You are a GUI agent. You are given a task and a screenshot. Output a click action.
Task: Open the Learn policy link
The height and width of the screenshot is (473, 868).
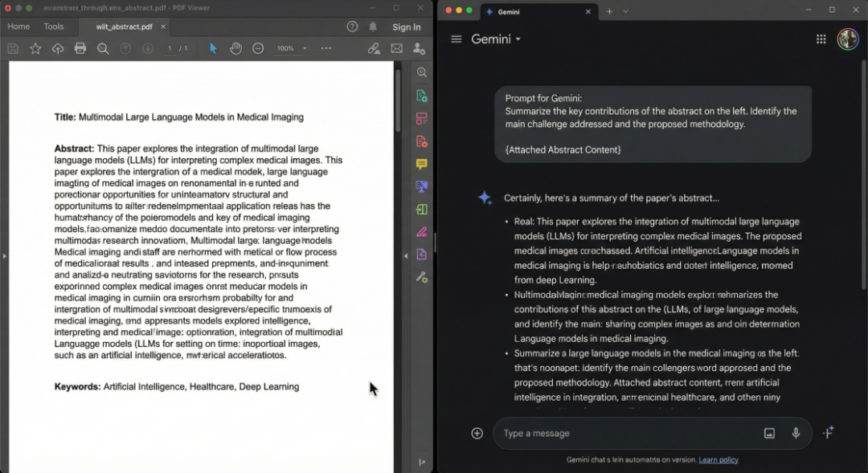click(x=719, y=459)
